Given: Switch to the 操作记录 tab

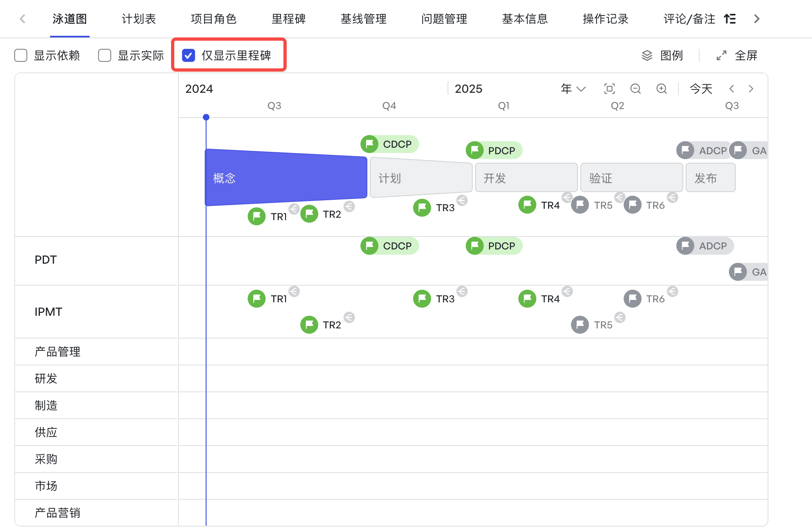Looking at the screenshot, I should coord(606,19).
